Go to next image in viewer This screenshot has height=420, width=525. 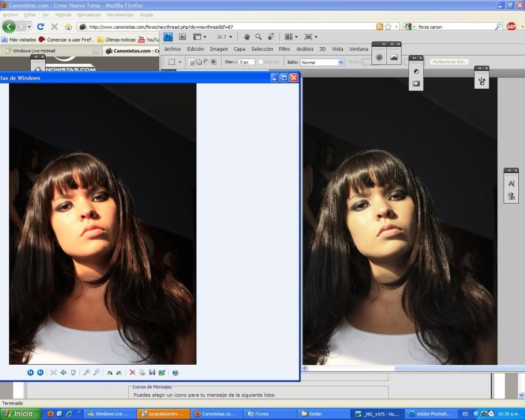coord(40,373)
